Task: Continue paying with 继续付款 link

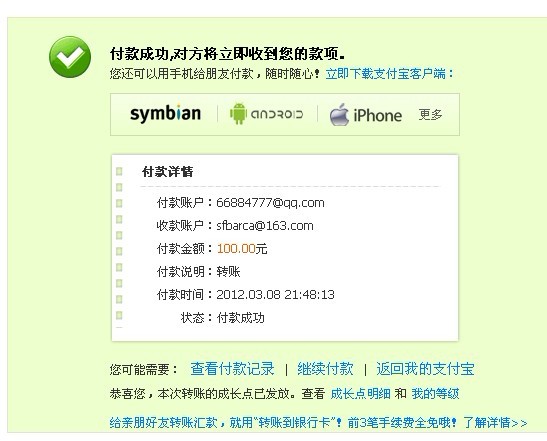Action: pyautogui.click(x=325, y=369)
